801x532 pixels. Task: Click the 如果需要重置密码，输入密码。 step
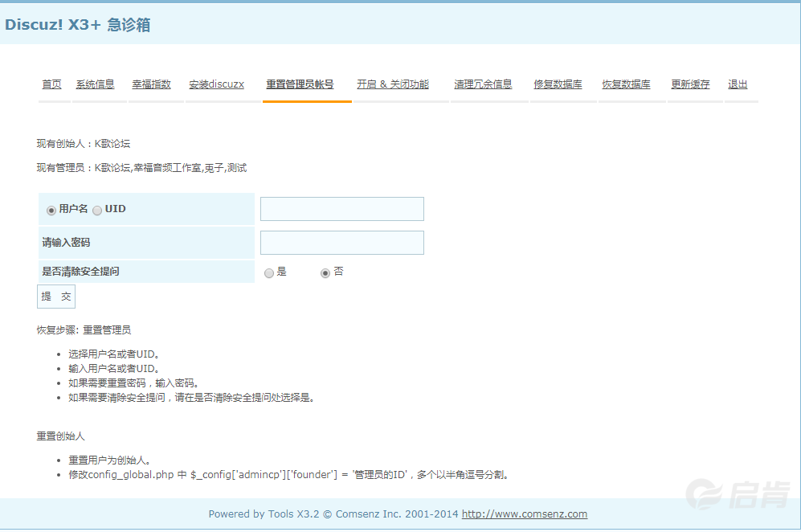[134, 383]
